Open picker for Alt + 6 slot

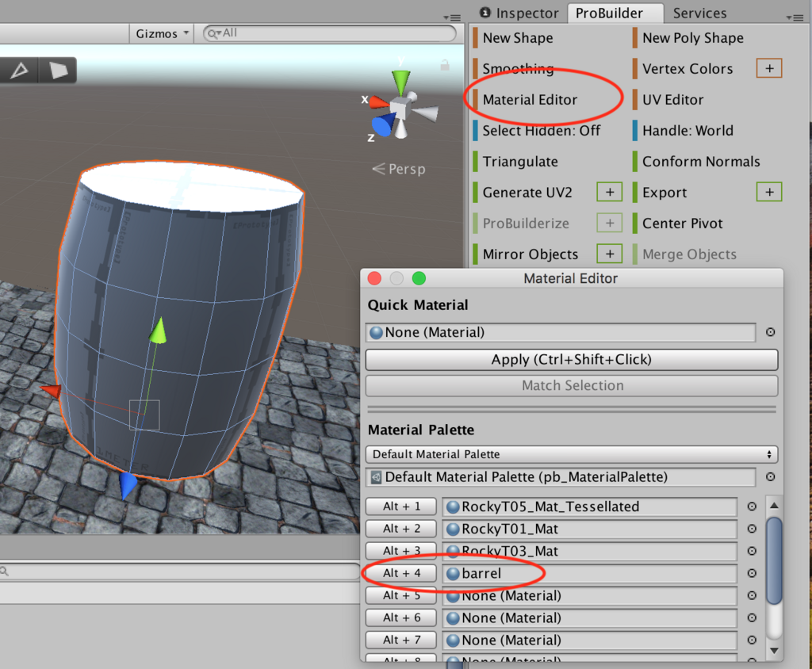pyautogui.click(x=752, y=617)
